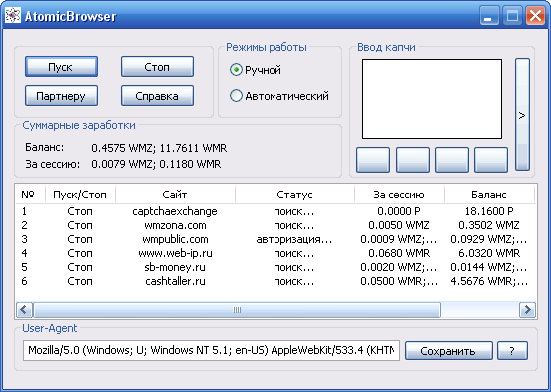
Task: Click the Пуск button
Action: [61, 67]
